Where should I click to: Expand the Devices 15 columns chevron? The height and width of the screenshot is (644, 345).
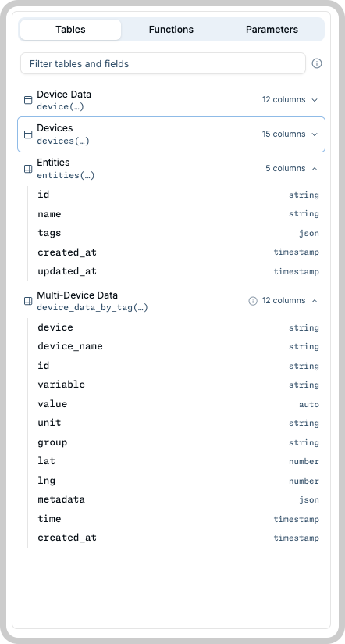pyautogui.click(x=315, y=134)
